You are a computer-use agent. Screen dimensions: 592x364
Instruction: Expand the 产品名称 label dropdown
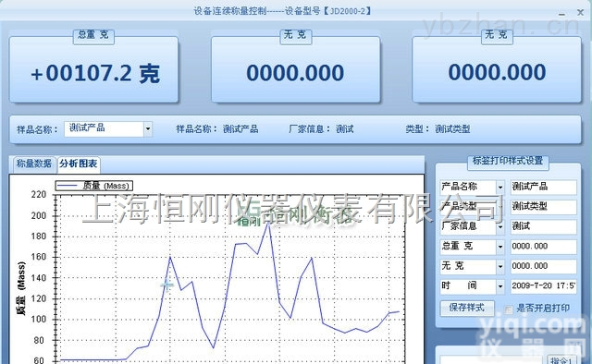click(x=499, y=188)
